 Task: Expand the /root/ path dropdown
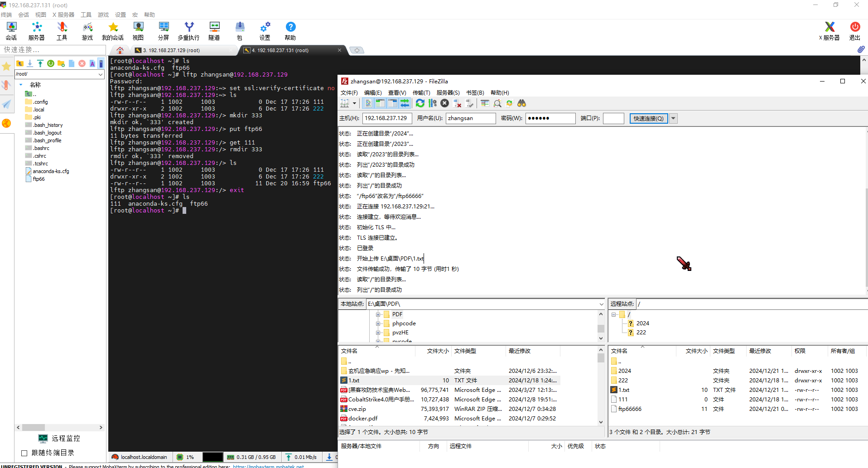point(101,74)
